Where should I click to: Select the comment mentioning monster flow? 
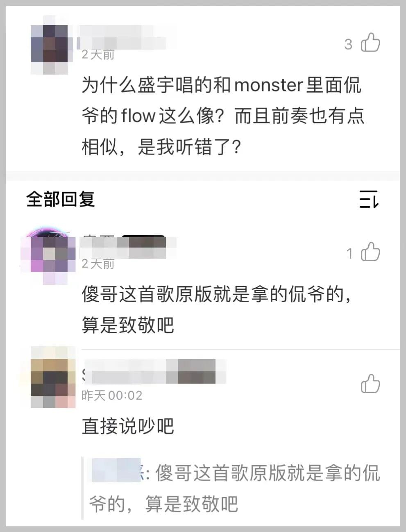point(222,116)
